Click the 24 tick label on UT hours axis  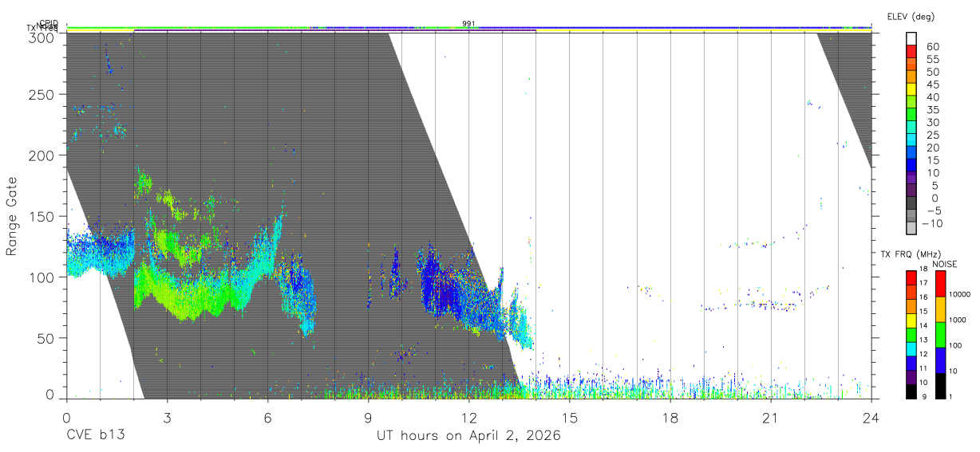[871, 418]
